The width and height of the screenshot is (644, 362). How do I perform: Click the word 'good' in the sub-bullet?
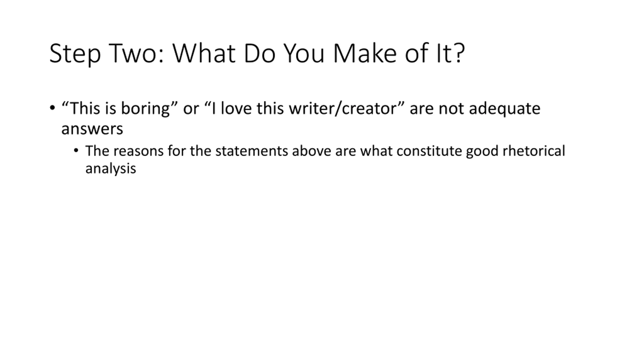click(x=482, y=151)
